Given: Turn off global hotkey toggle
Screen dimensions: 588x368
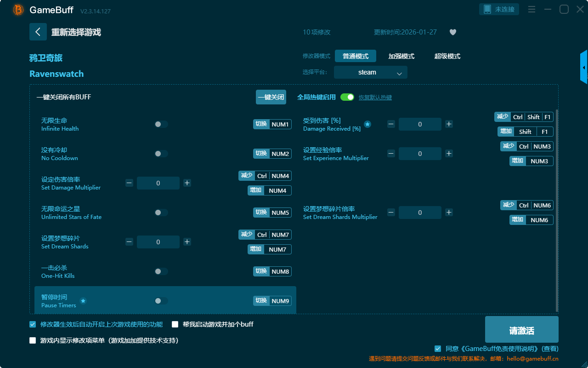Looking at the screenshot, I should point(347,97).
